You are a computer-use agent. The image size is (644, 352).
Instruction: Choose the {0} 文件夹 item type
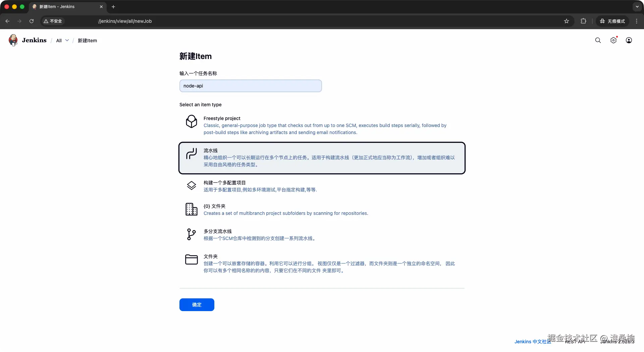pyautogui.click(x=322, y=210)
